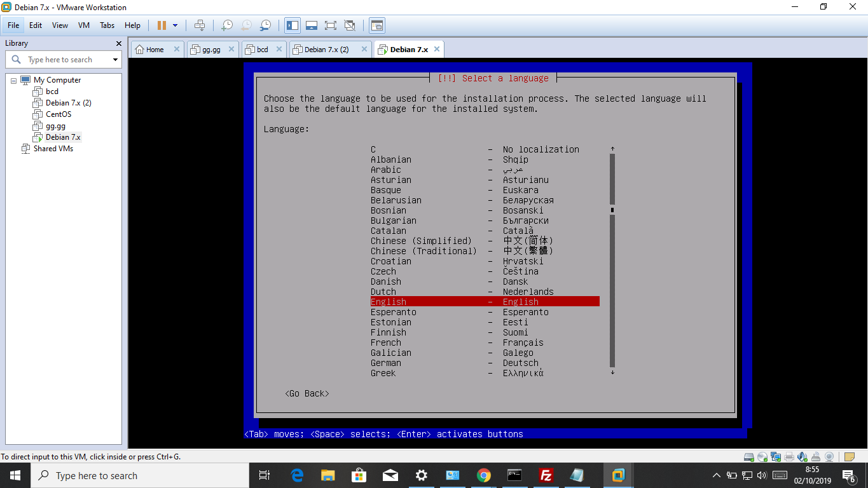Click the Pause VM toolbar button

point(162,25)
